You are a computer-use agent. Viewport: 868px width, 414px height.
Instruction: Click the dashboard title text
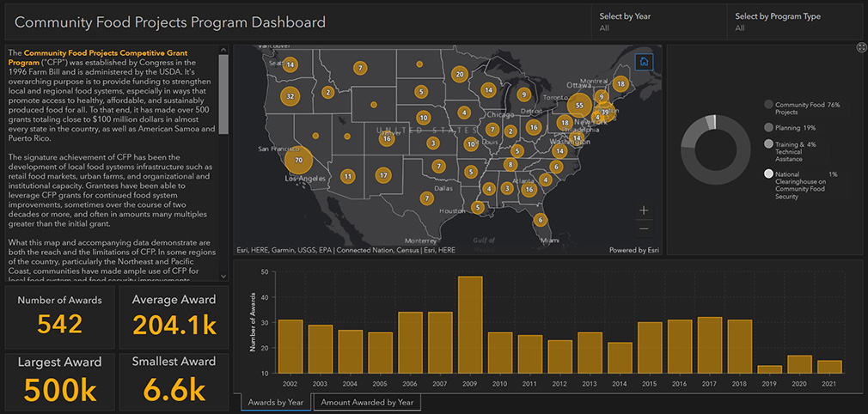point(170,22)
